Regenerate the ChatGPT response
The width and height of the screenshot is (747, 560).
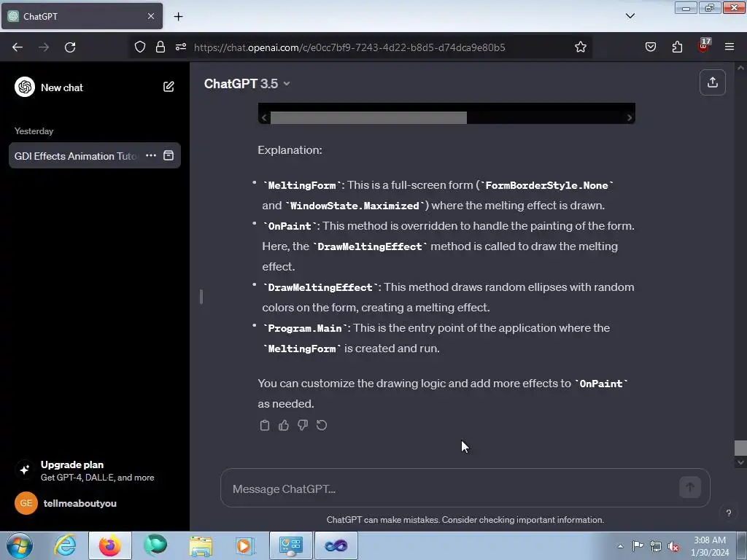(322, 425)
